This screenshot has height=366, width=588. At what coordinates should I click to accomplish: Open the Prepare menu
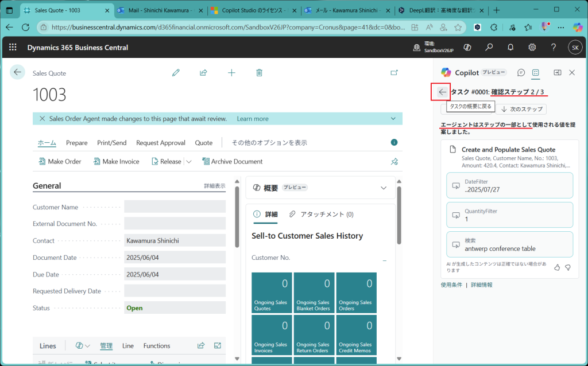tap(76, 142)
